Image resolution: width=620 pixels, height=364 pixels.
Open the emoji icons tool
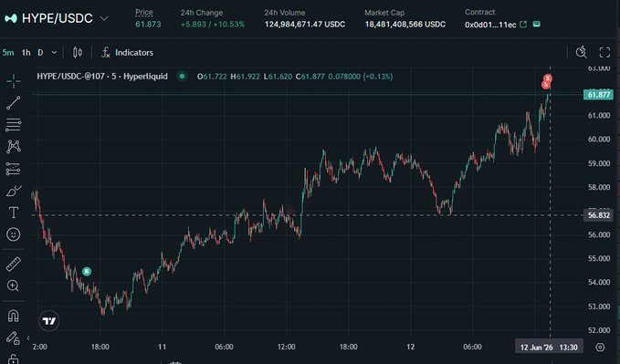coord(14,234)
